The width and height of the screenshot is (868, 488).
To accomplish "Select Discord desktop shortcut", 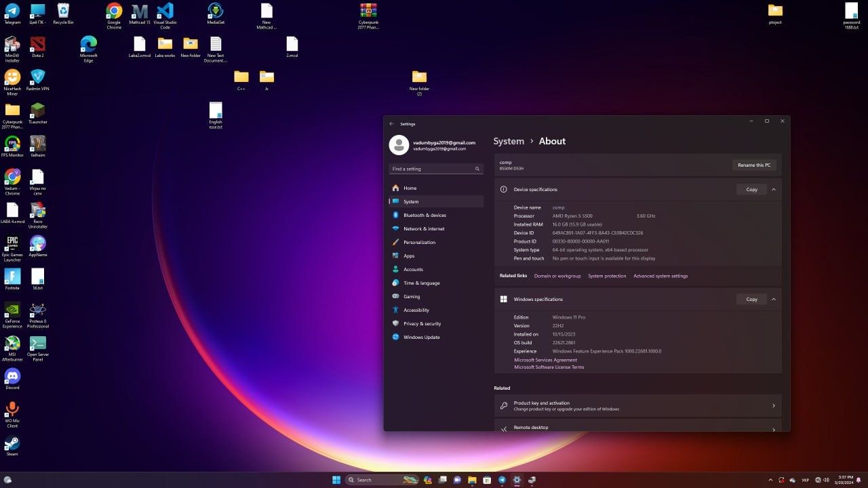I will click(x=12, y=380).
